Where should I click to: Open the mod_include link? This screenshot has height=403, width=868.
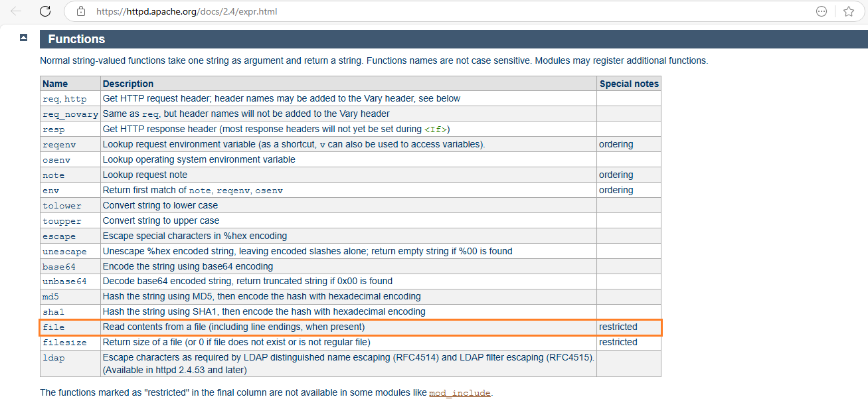coord(460,393)
